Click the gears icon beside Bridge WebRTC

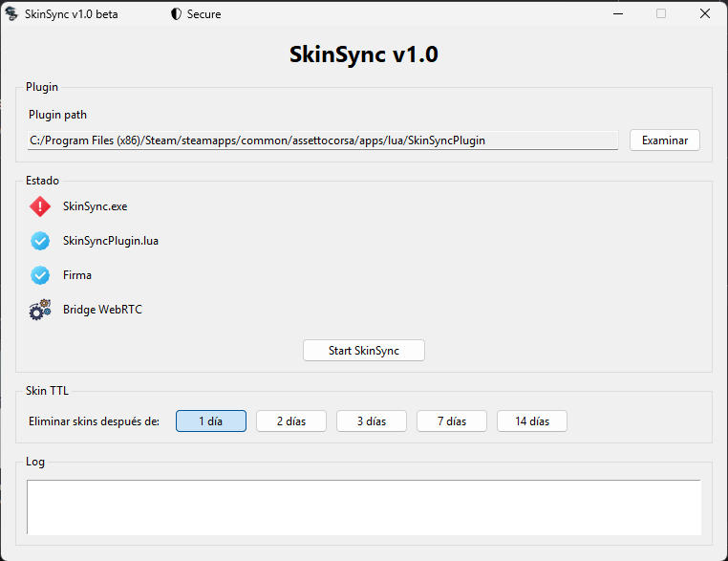click(40, 310)
